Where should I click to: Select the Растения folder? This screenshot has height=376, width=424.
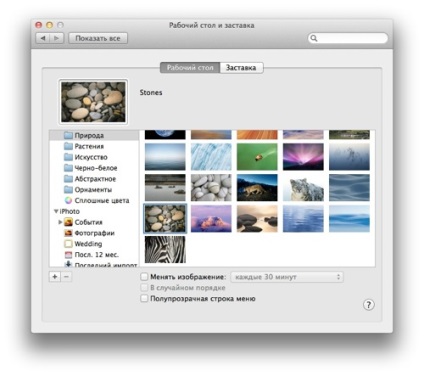[94, 146]
